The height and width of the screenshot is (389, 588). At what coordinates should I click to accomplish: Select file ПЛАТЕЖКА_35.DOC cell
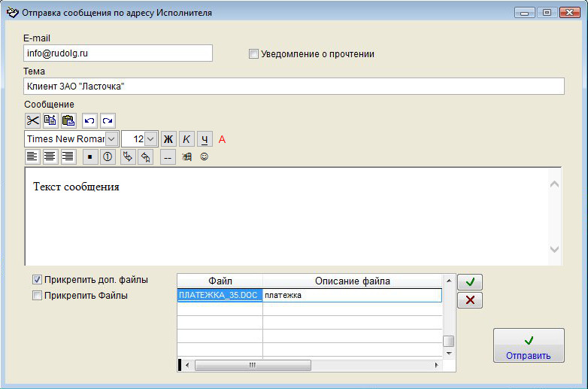pyautogui.click(x=220, y=295)
